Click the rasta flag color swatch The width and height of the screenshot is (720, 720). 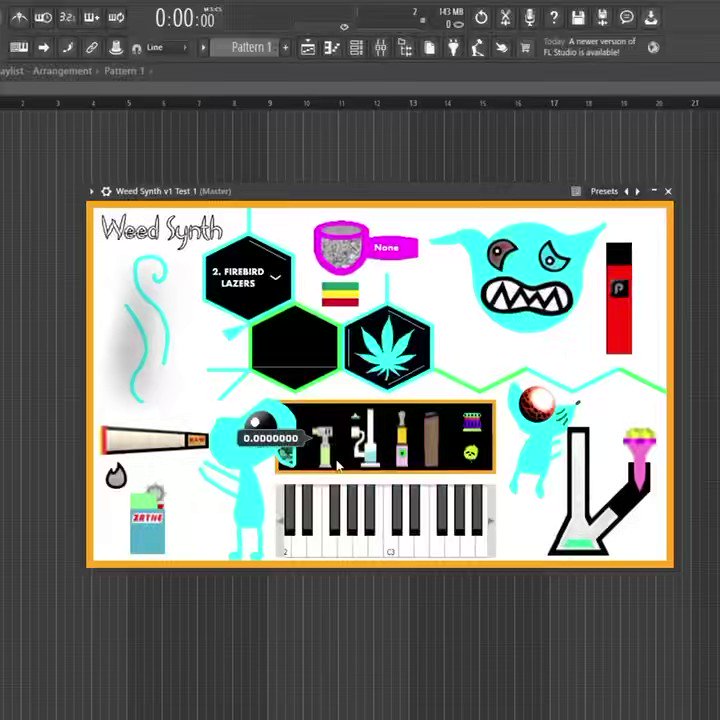pos(340,294)
